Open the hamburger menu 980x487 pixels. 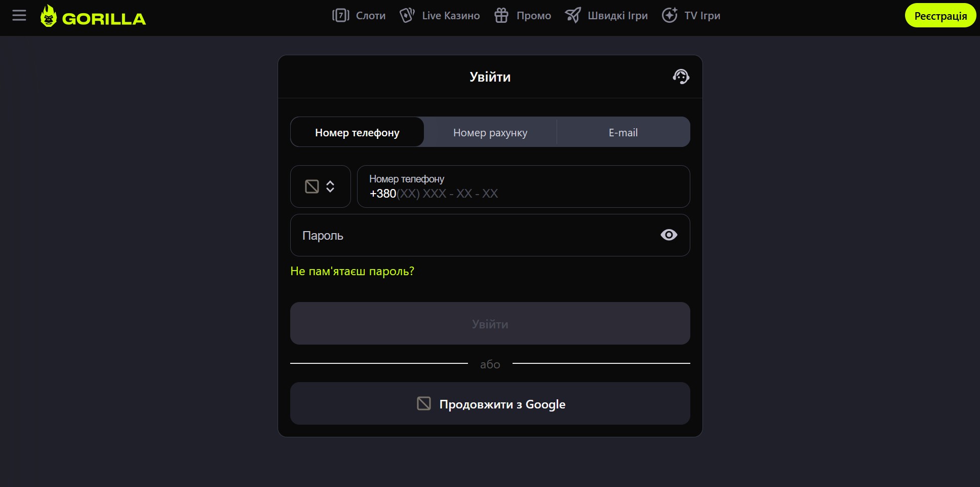pos(19,16)
